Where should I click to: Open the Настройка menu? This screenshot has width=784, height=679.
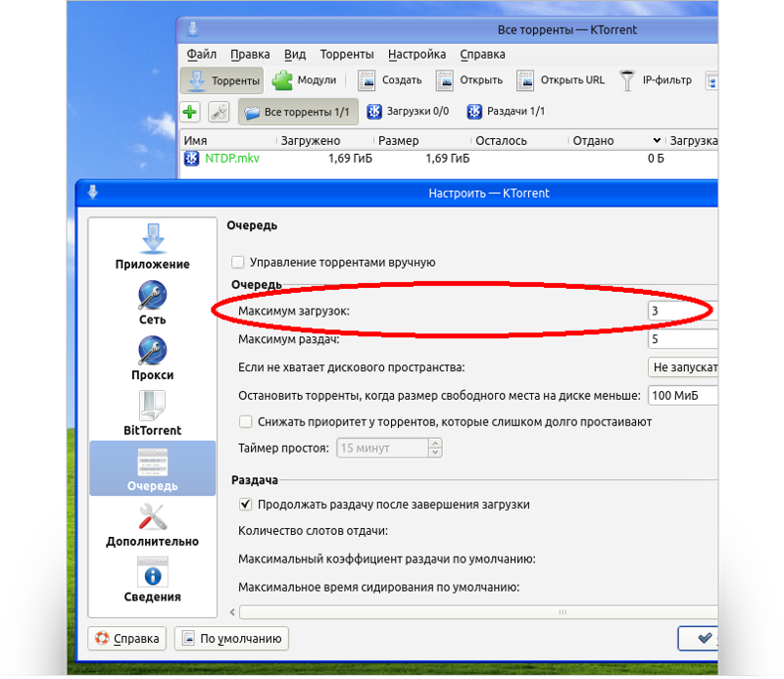pos(417,54)
